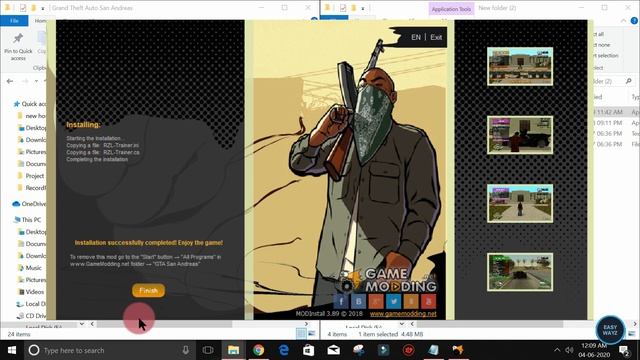Open the red YouTube social icon
This screenshot has height=360, width=640.
[x=429, y=302]
